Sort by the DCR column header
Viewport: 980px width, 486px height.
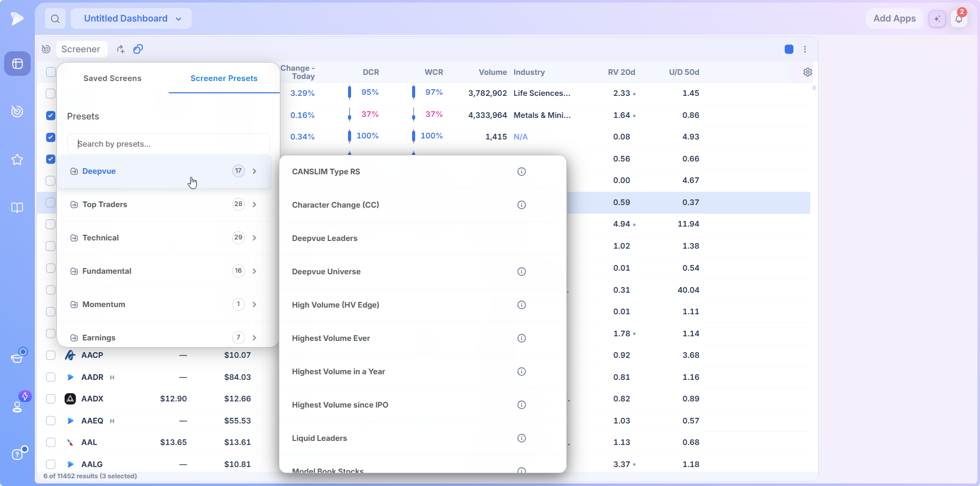(371, 72)
